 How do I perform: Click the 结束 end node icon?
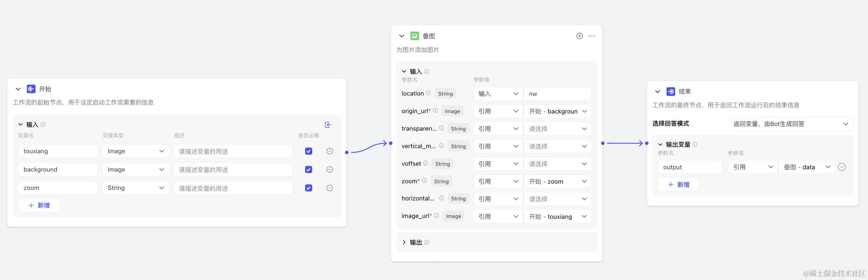tap(671, 91)
